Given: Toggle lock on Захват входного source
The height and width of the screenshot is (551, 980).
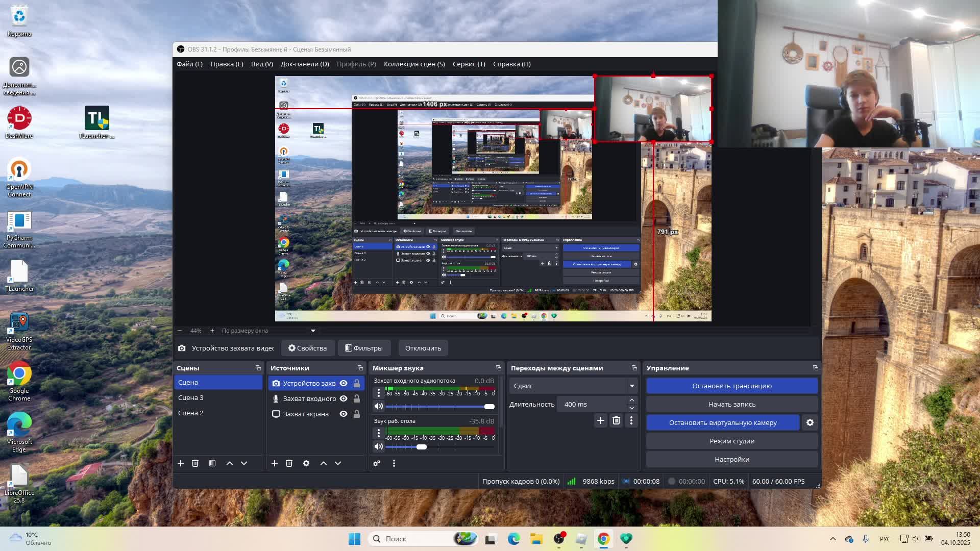Looking at the screenshot, I should coord(357,398).
